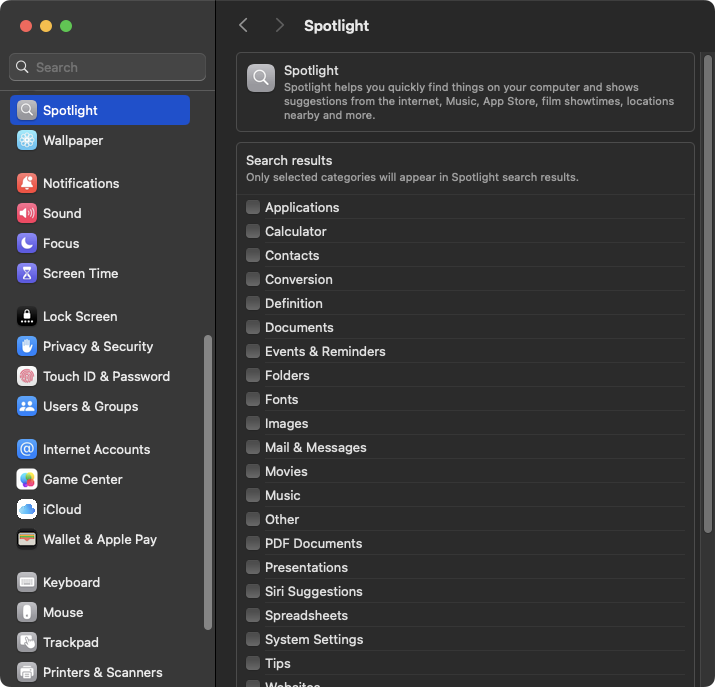Tick the Fonts checkbox
Screen dimensions: 715x687
coord(253,399)
